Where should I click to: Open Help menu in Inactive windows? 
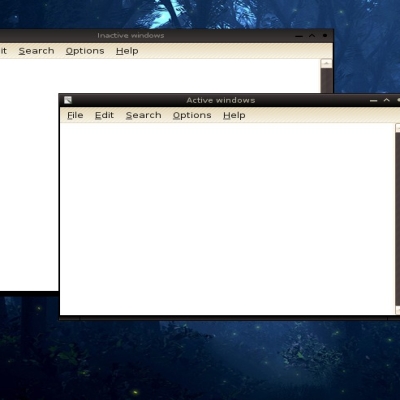click(127, 51)
